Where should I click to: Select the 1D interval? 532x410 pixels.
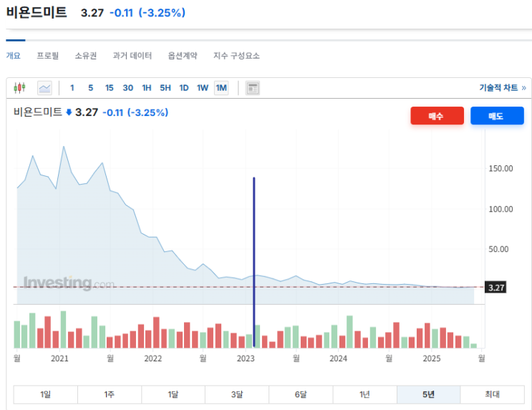(184, 88)
